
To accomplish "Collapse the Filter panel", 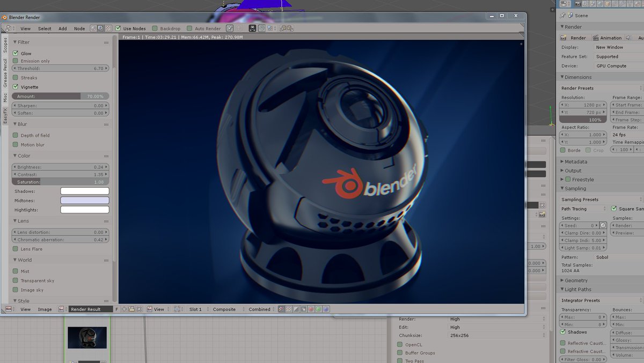I will tap(14, 42).
